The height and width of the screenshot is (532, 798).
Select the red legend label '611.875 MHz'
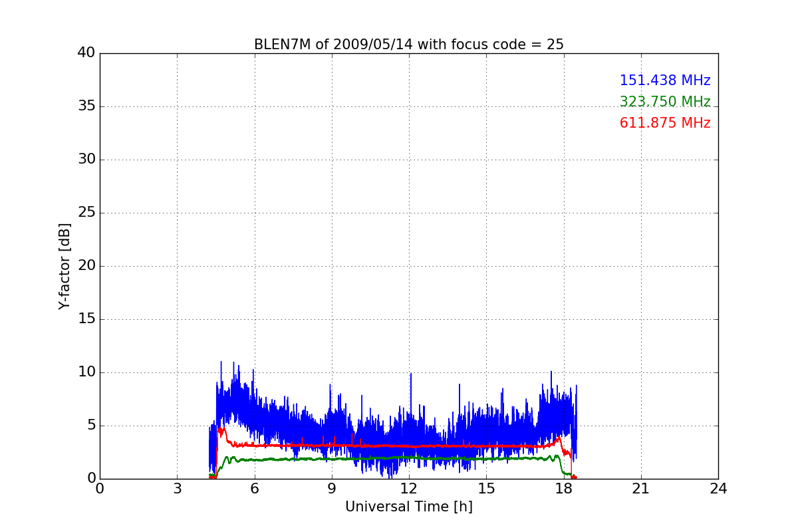tap(665, 123)
